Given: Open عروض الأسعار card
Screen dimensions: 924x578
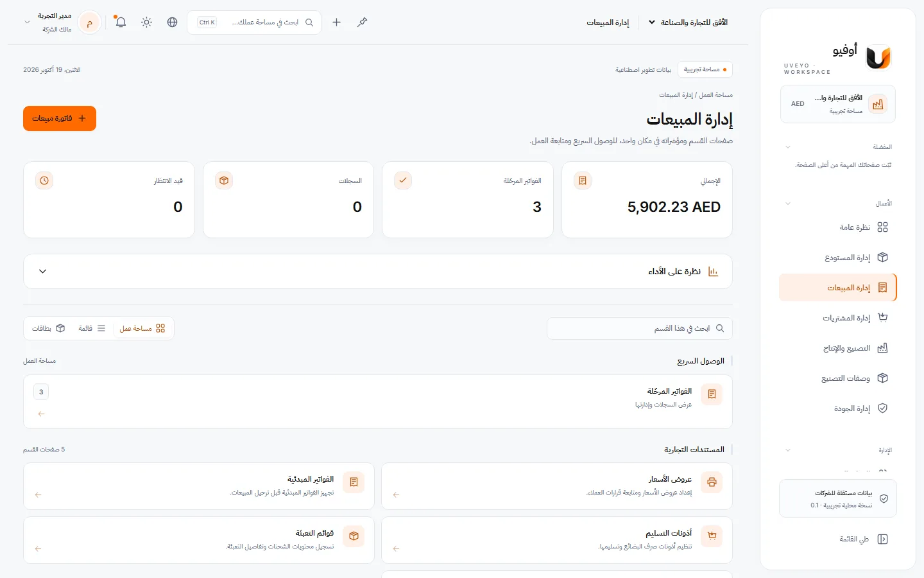Looking at the screenshot, I should (557, 486).
